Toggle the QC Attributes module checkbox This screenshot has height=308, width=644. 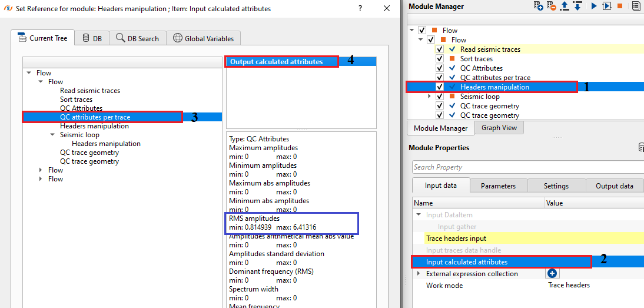440,68
